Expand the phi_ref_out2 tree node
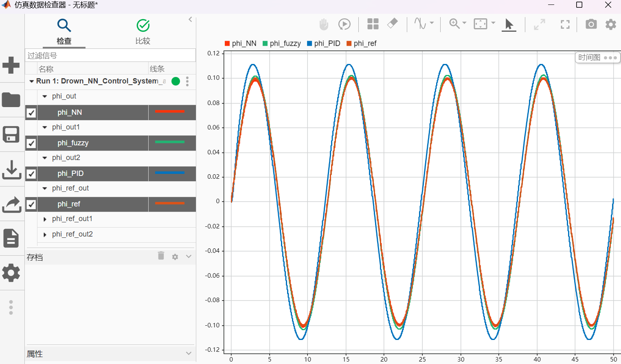621x364 pixels. 45,235
